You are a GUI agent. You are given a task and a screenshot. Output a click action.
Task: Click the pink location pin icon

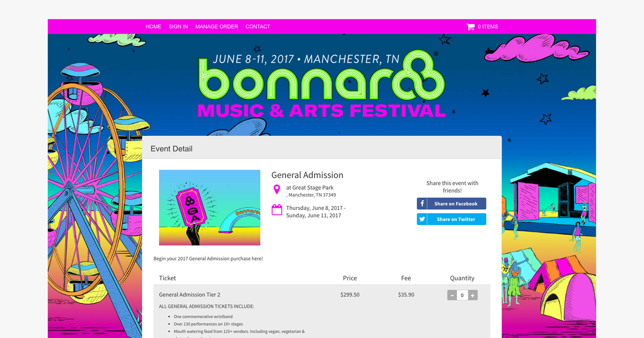[x=277, y=189]
